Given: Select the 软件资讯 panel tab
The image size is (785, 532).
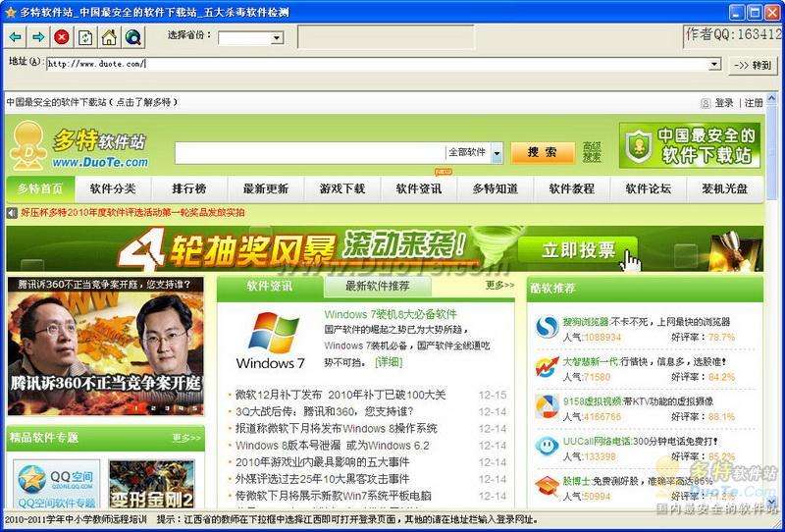Looking at the screenshot, I should pos(270,286).
